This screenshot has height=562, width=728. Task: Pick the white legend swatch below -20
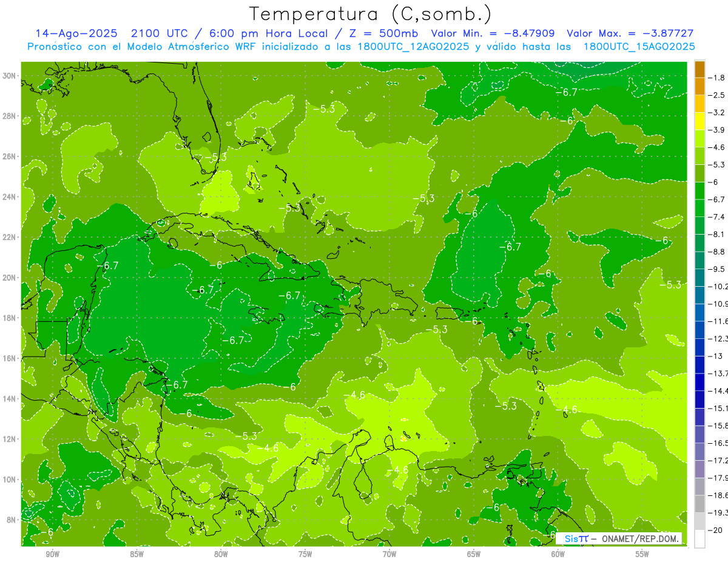(699, 539)
